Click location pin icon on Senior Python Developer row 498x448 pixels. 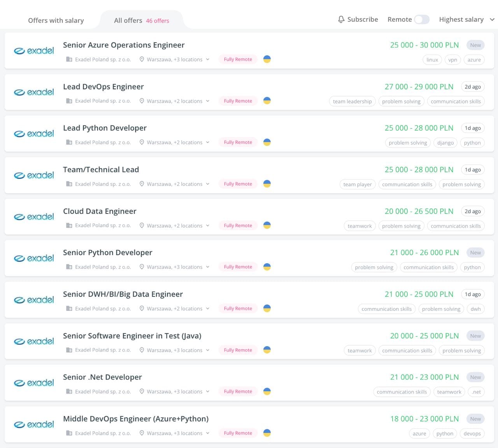[x=142, y=267]
